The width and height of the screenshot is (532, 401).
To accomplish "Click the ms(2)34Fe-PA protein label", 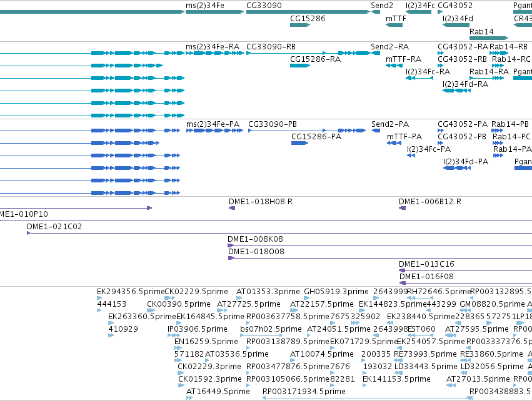I will (x=213, y=124).
